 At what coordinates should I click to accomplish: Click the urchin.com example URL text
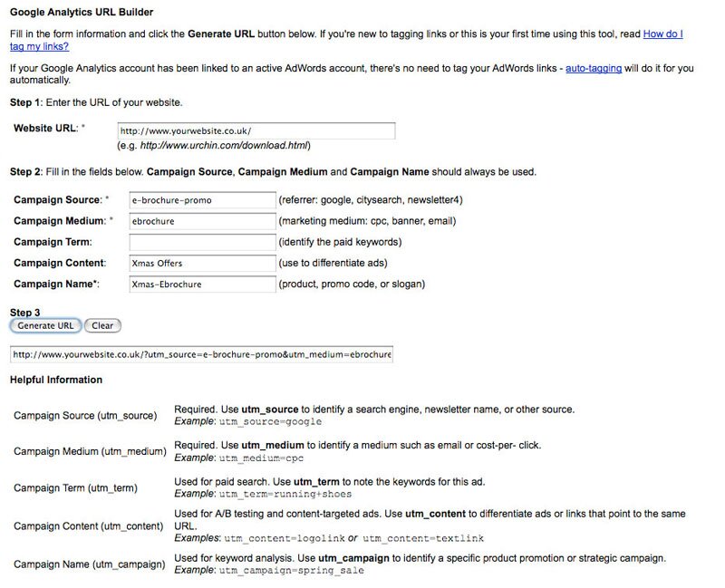[x=224, y=146]
